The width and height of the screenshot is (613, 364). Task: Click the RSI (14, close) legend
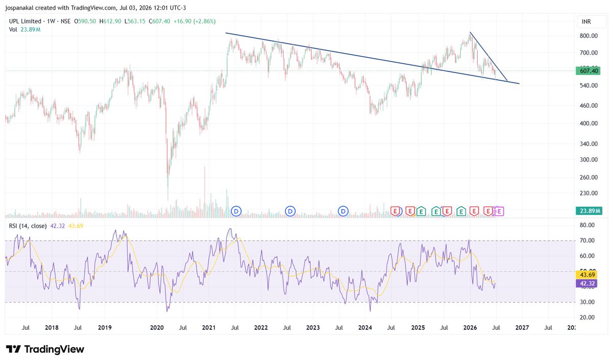[x=28, y=226]
